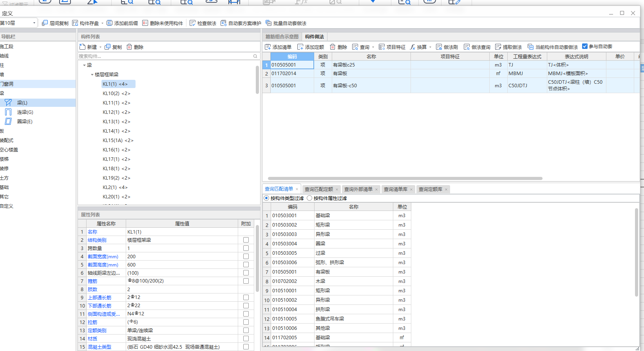Click the 自动套方案维护 icon

click(224, 23)
